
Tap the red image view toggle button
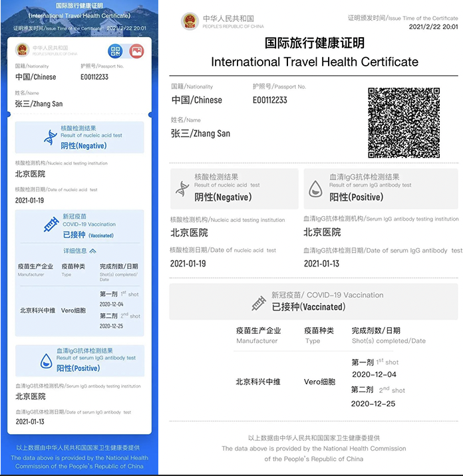(136, 51)
